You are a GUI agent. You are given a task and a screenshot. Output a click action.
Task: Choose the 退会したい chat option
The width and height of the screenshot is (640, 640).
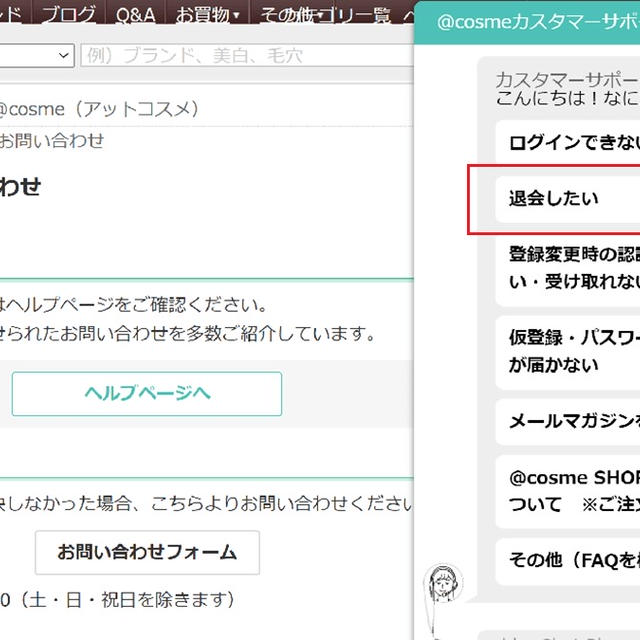tap(568, 199)
